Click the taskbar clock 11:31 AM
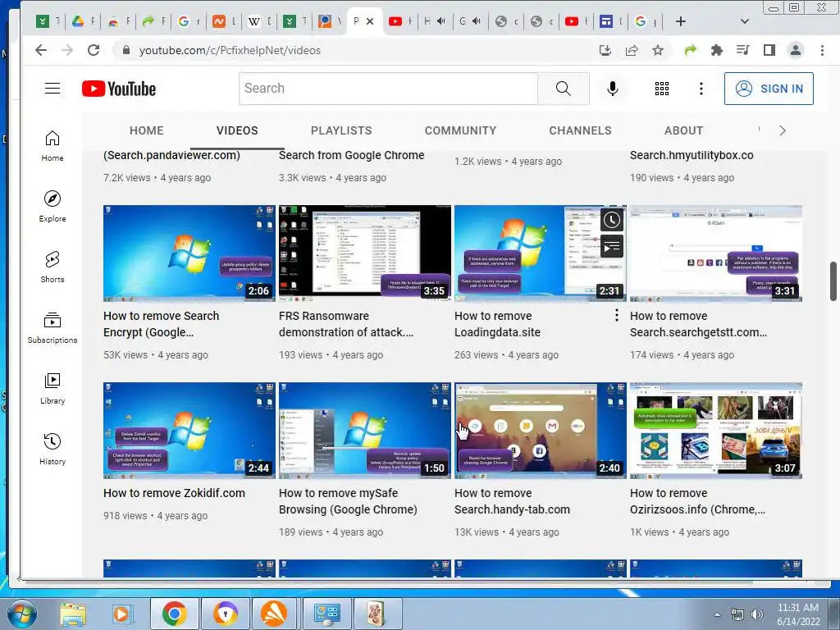The height and width of the screenshot is (630, 840). (798, 614)
